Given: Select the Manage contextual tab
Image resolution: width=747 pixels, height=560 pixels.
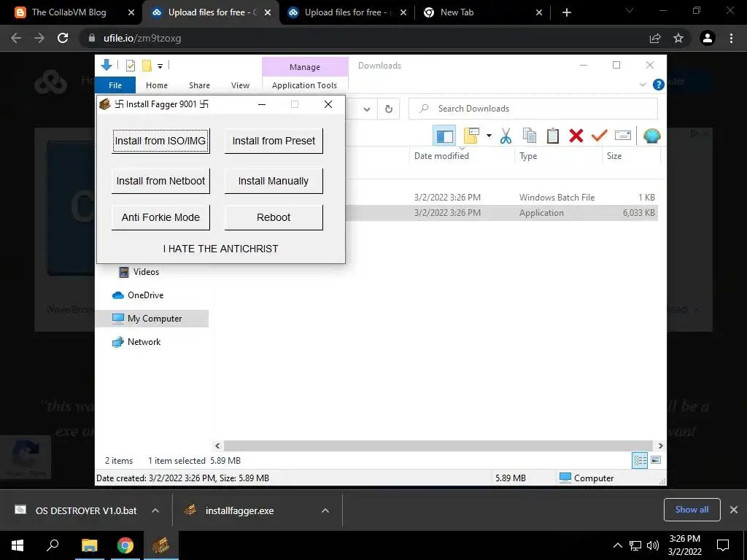Looking at the screenshot, I should [x=305, y=67].
